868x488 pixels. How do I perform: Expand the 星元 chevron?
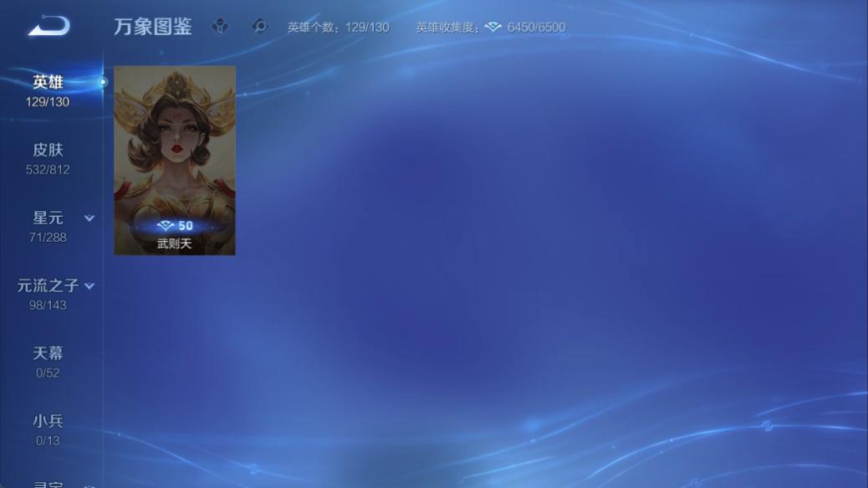89,218
